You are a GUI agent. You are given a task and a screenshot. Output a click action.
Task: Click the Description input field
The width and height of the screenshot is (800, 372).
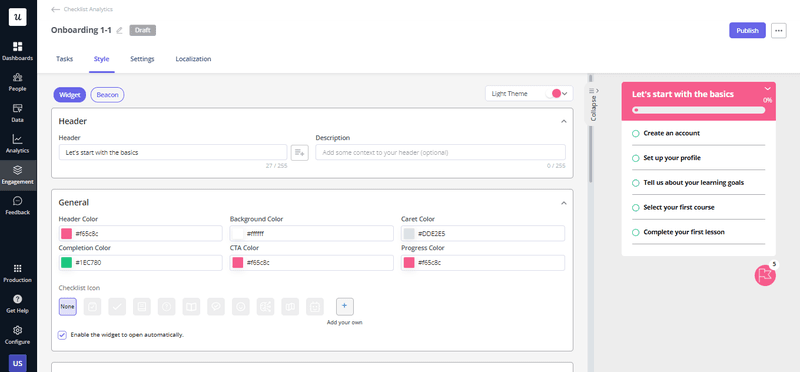pos(440,152)
